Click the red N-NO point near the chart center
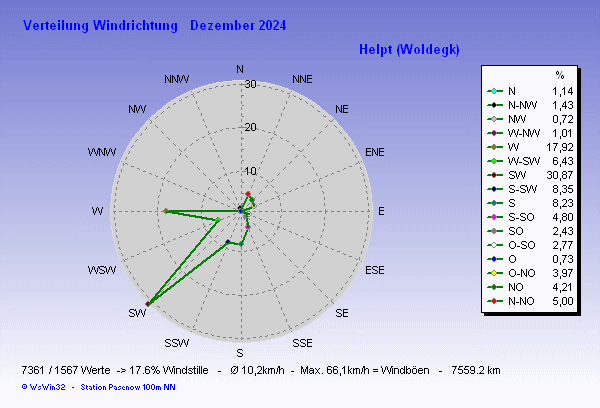The height and width of the screenshot is (408, 600). pos(248,193)
